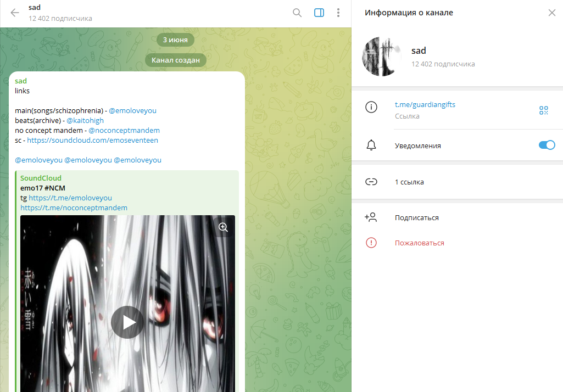The image size is (563, 392).
Task: Click the info circle icon beside the link
Action: pos(371,107)
